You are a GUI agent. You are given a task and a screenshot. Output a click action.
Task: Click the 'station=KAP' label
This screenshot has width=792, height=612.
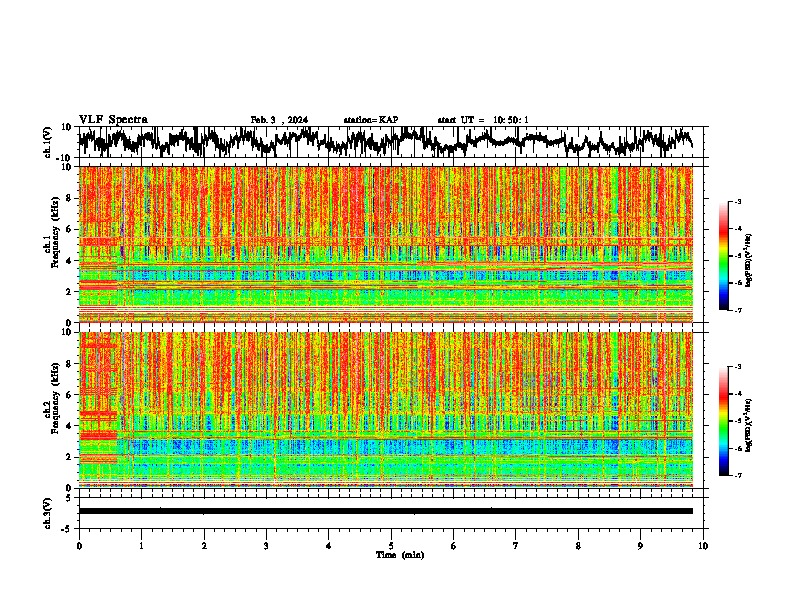[371, 120]
